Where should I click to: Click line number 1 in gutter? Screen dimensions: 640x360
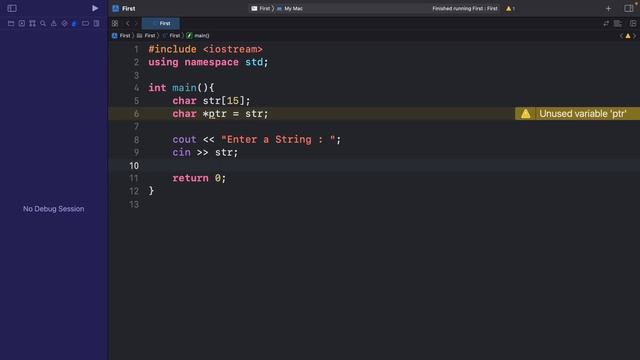[136, 49]
